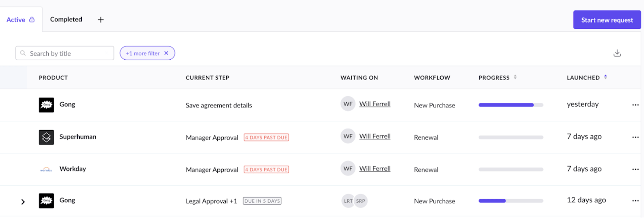The height and width of the screenshot is (220, 644).
Task: Select Gong name in 12 days ago row
Action: point(67,200)
